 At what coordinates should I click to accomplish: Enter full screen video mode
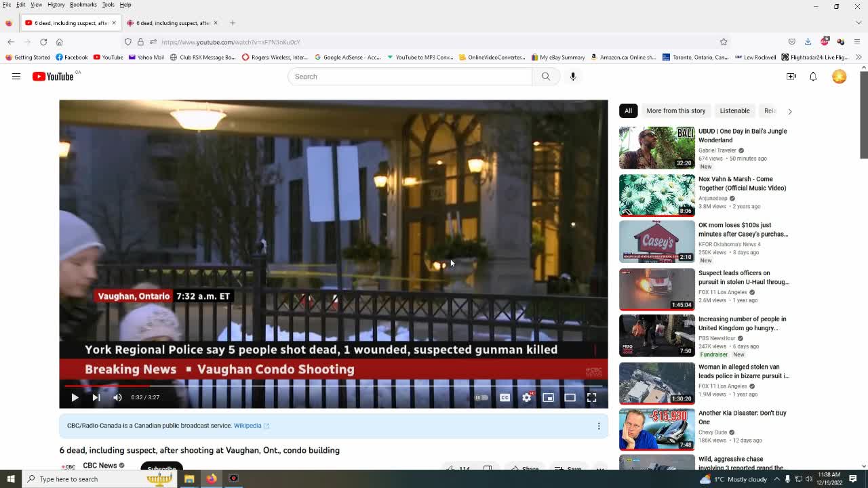coord(591,398)
